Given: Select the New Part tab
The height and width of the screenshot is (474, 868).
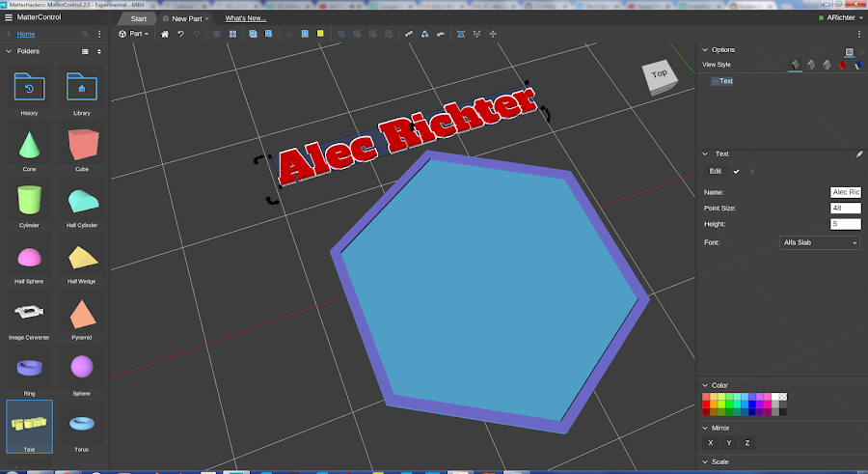Looking at the screenshot, I should click(x=186, y=18).
